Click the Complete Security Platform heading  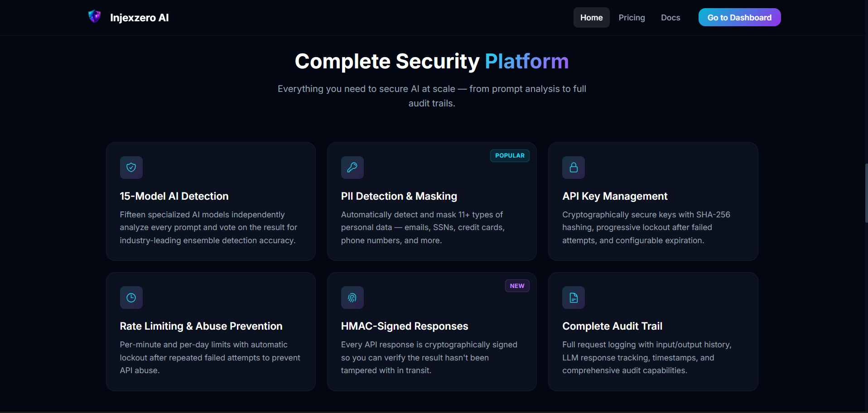432,61
